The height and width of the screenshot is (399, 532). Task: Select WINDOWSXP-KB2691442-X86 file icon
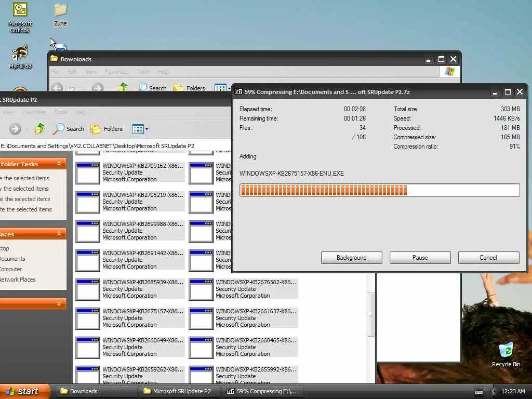87,261
